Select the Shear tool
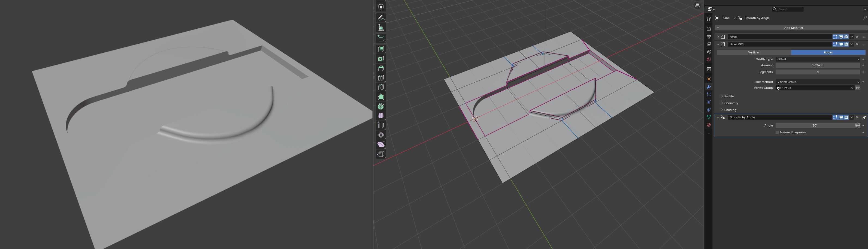 tap(381, 144)
